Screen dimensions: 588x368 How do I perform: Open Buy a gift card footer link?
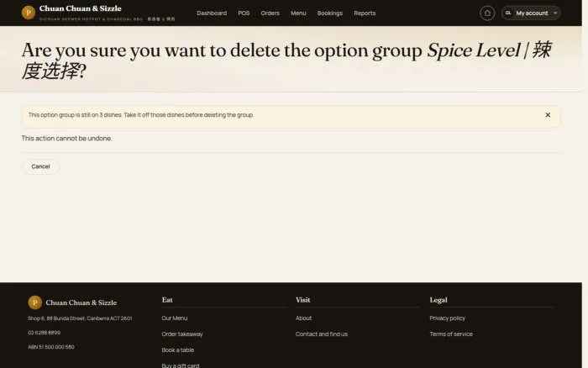click(181, 365)
